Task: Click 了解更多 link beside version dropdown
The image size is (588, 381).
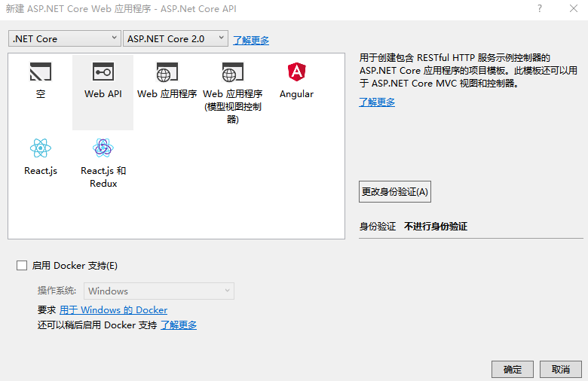Action: coord(251,40)
